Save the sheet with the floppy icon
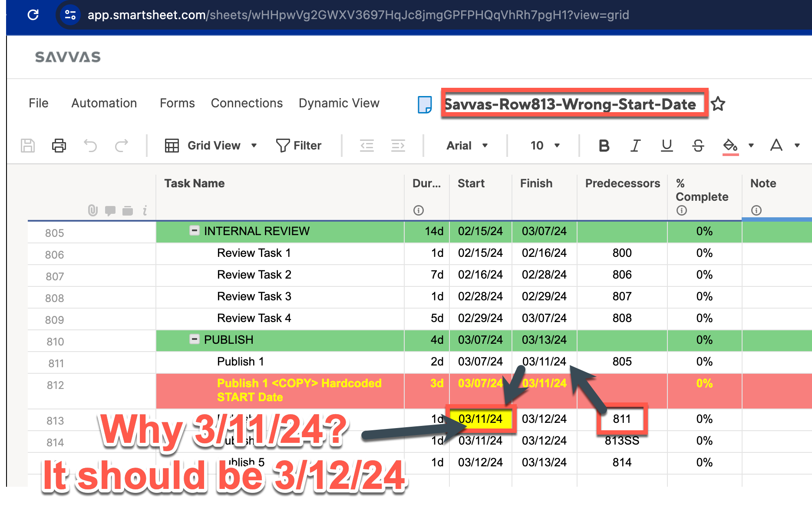812x505 pixels. (28, 146)
